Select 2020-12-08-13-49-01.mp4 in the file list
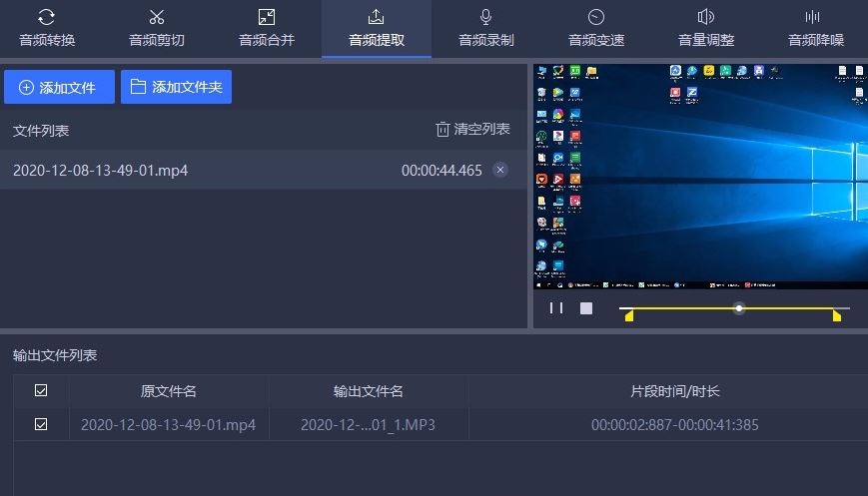This screenshot has height=496, width=868. tap(264, 170)
